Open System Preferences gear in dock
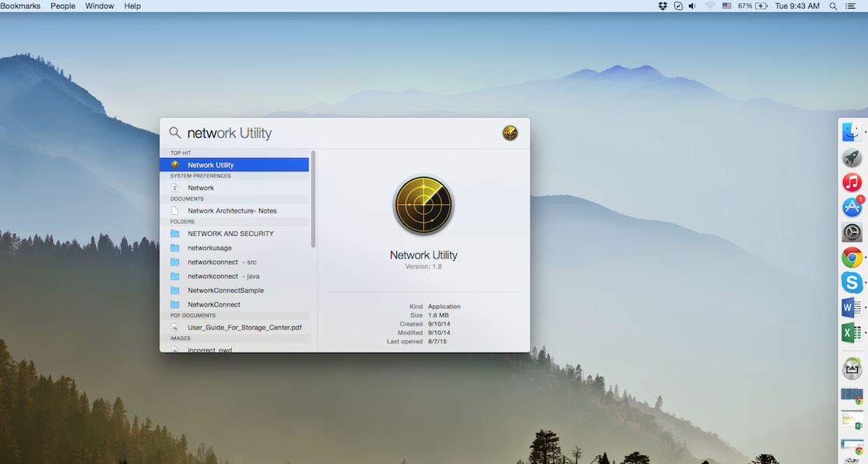Viewport: 868px width, 464px height. 852,233
